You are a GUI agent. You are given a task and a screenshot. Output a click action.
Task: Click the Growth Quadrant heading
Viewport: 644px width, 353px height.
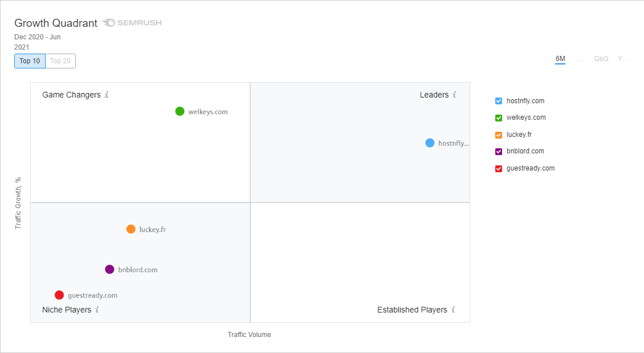pyautogui.click(x=56, y=23)
